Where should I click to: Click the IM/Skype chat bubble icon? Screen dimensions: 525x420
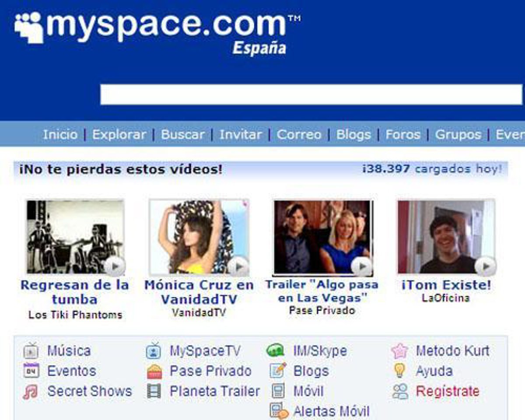point(276,350)
